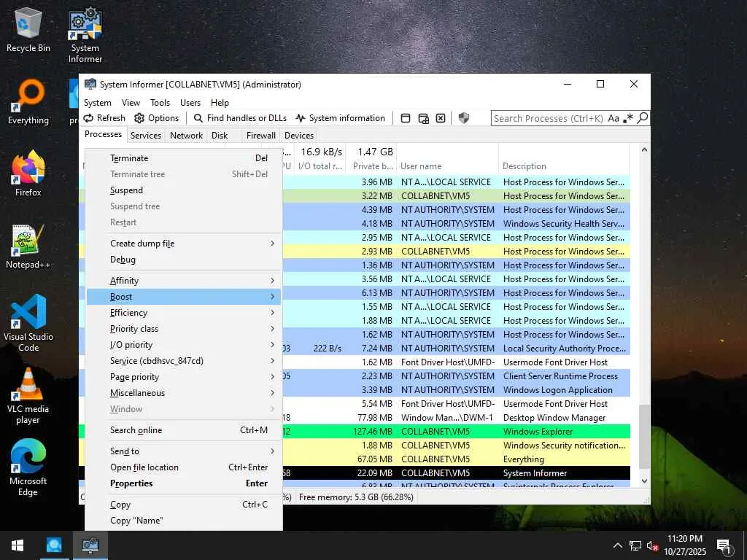Choose Open file location entry
747x560 pixels.
pyautogui.click(x=184, y=467)
